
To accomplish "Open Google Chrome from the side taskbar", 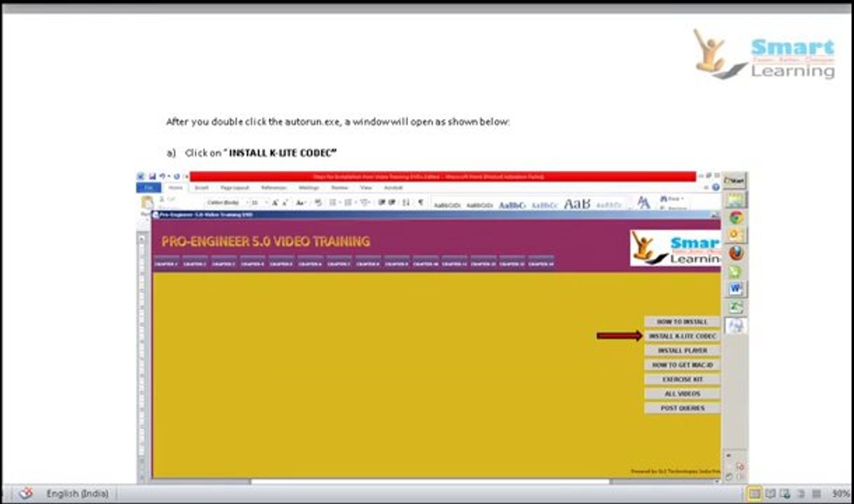I will [x=735, y=217].
